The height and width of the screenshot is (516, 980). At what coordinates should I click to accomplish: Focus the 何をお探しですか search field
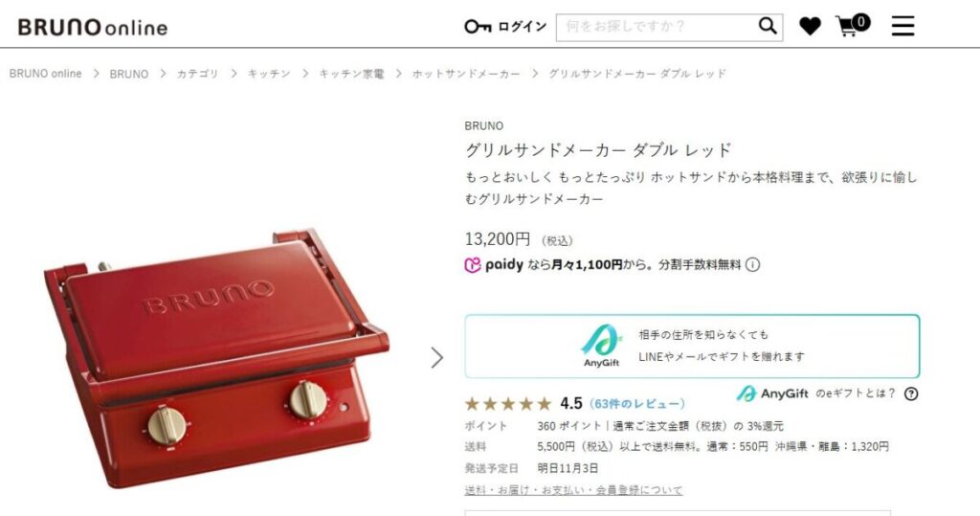tap(655, 27)
